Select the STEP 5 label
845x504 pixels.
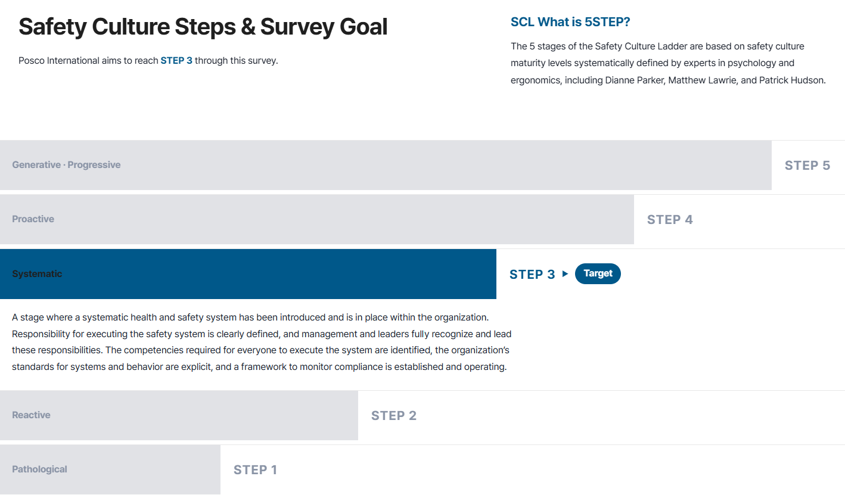tap(807, 166)
